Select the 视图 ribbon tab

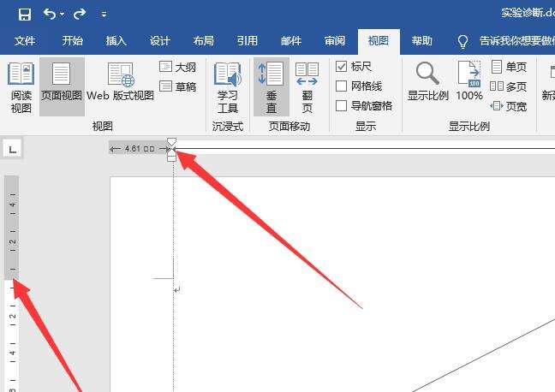point(379,41)
